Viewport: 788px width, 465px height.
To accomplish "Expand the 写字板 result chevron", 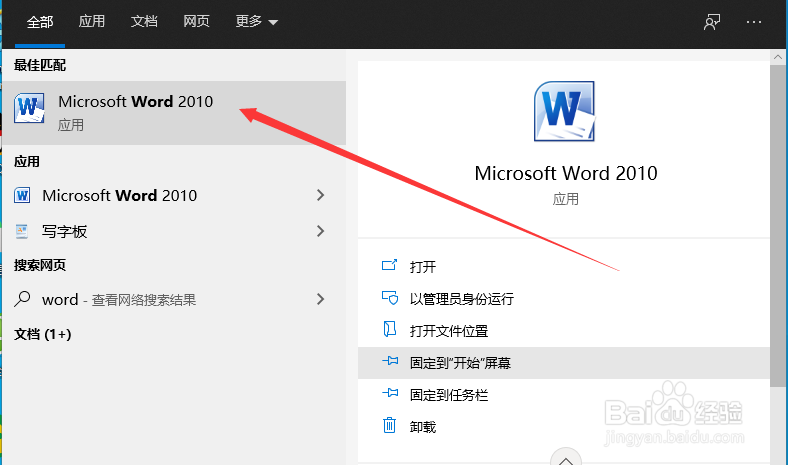I will coord(321,231).
